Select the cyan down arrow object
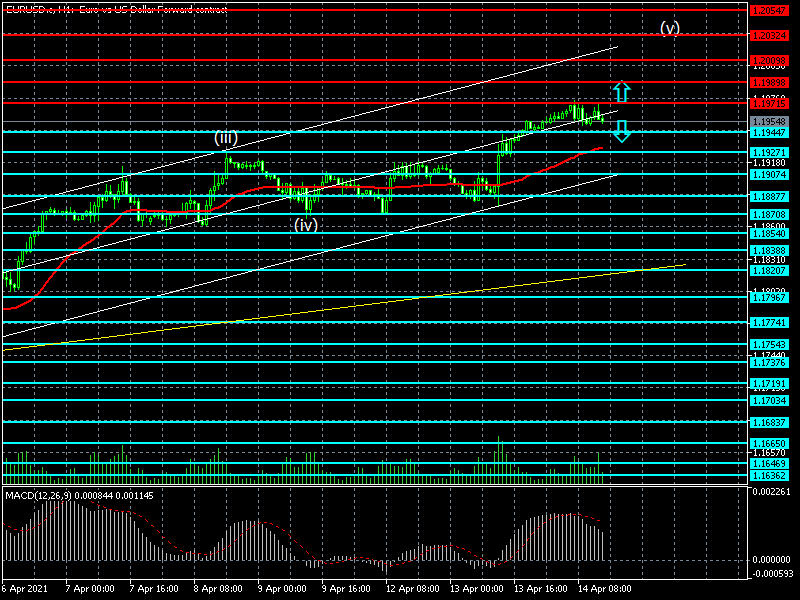The width and height of the screenshot is (800, 600). 621,131
